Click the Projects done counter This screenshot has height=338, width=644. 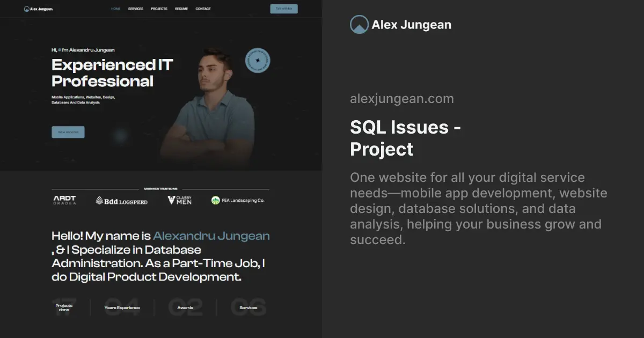64,307
